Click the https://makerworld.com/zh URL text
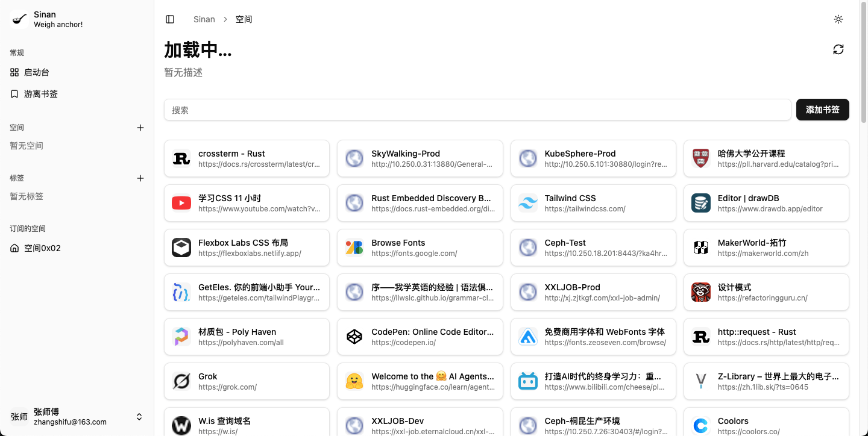Image resolution: width=868 pixels, height=436 pixels. click(763, 254)
